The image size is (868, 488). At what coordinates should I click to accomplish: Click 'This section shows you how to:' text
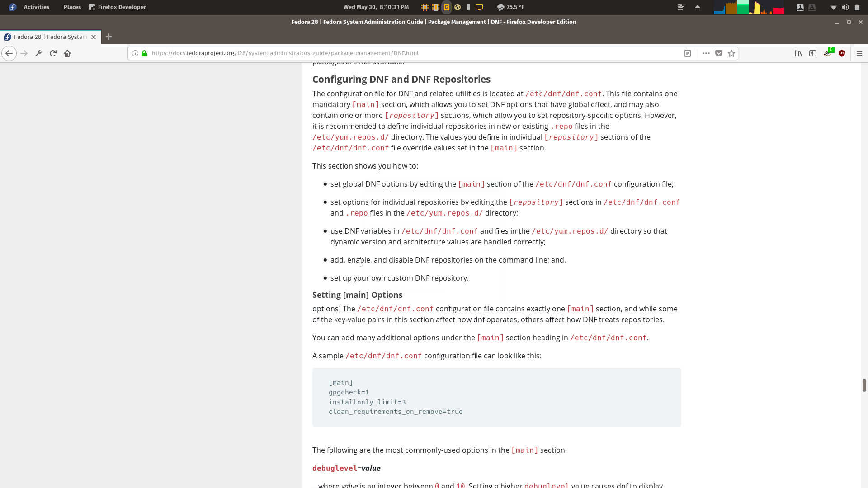pos(365,166)
